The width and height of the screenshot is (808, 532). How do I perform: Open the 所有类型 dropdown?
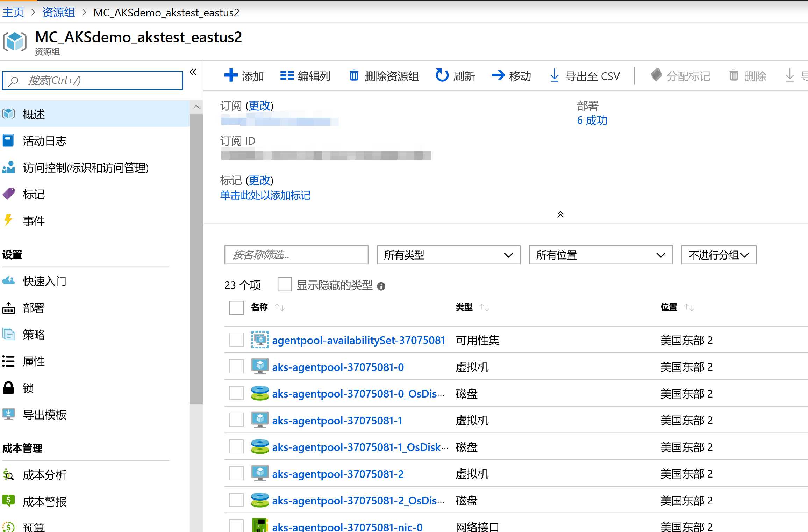click(449, 255)
